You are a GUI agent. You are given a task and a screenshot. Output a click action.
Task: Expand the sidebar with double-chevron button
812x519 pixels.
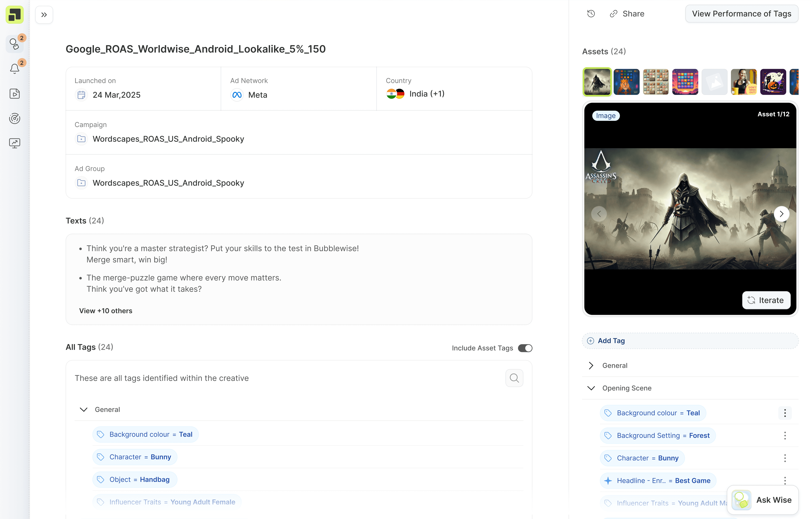pos(44,15)
